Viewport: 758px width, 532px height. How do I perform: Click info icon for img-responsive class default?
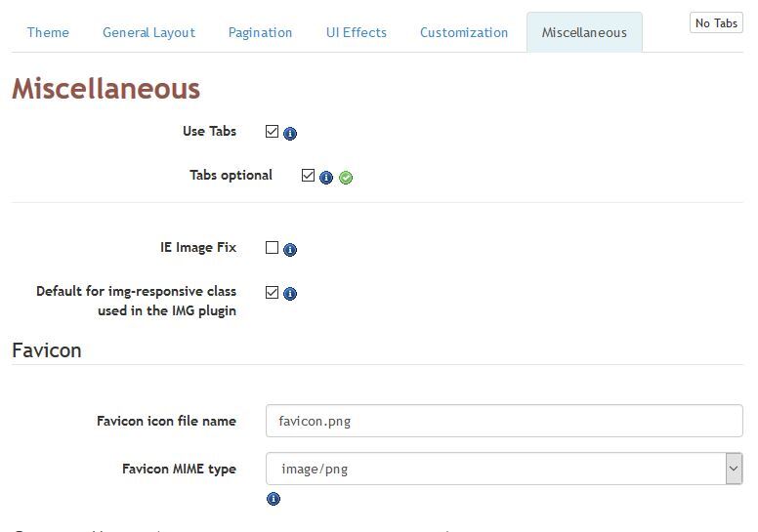[290, 293]
